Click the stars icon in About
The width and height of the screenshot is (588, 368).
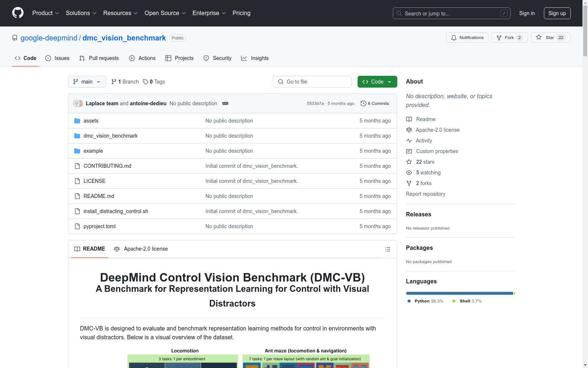click(409, 162)
